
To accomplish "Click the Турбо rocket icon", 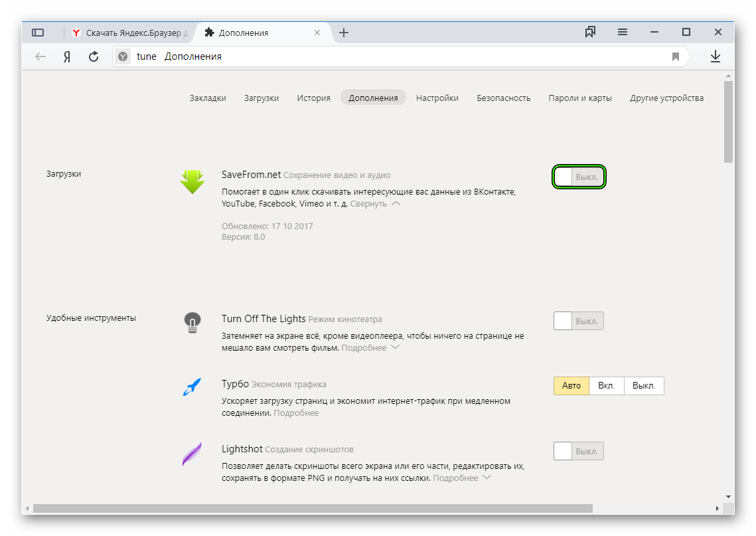I will (x=192, y=387).
